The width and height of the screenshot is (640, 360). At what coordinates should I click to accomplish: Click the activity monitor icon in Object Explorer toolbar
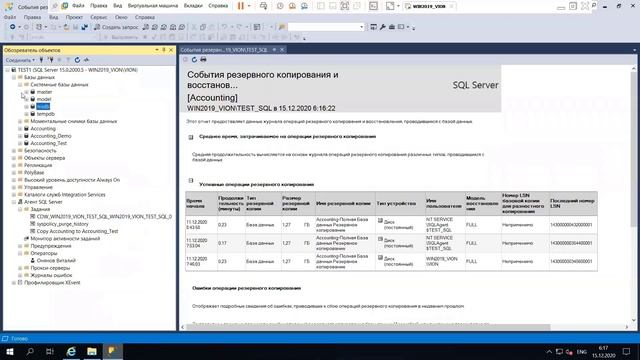pyautogui.click(x=86, y=60)
